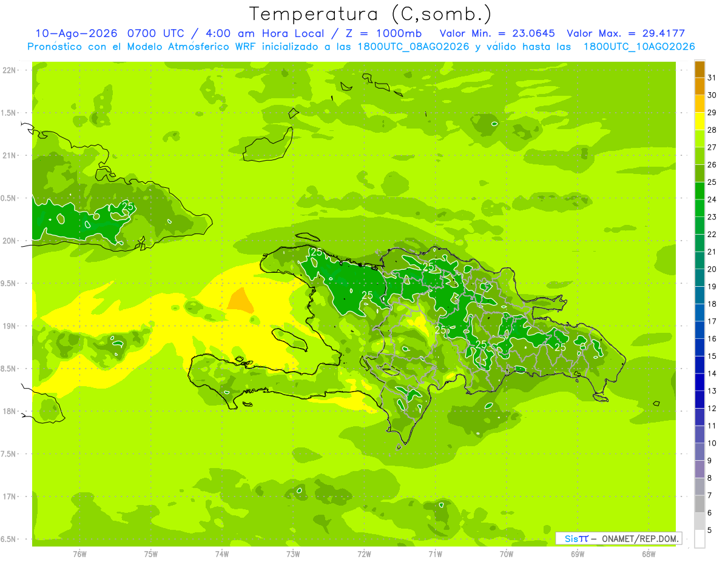The width and height of the screenshot is (728, 562).
Task: Click the '76W' longitude axis label
Action: click(x=79, y=554)
